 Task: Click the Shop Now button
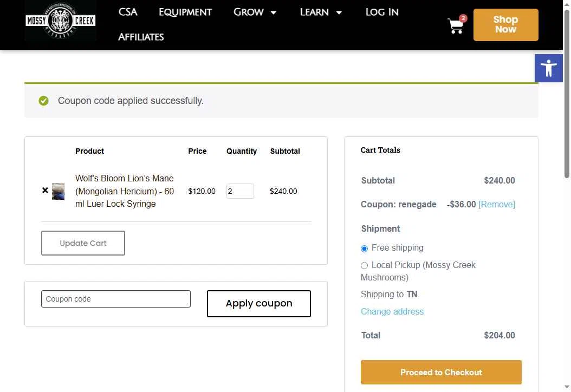(x=506, y=25)
